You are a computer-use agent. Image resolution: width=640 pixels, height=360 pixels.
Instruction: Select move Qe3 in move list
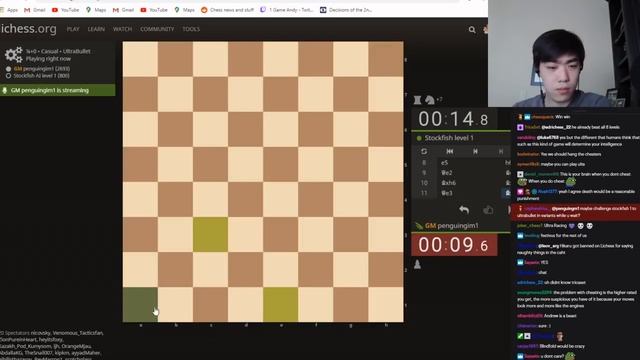tap(447, 193)
